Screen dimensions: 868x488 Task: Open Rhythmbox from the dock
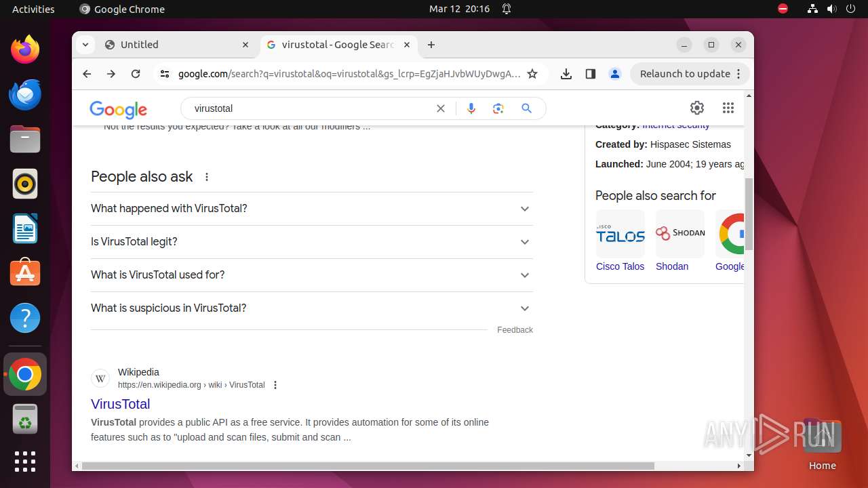click(25, 184)
